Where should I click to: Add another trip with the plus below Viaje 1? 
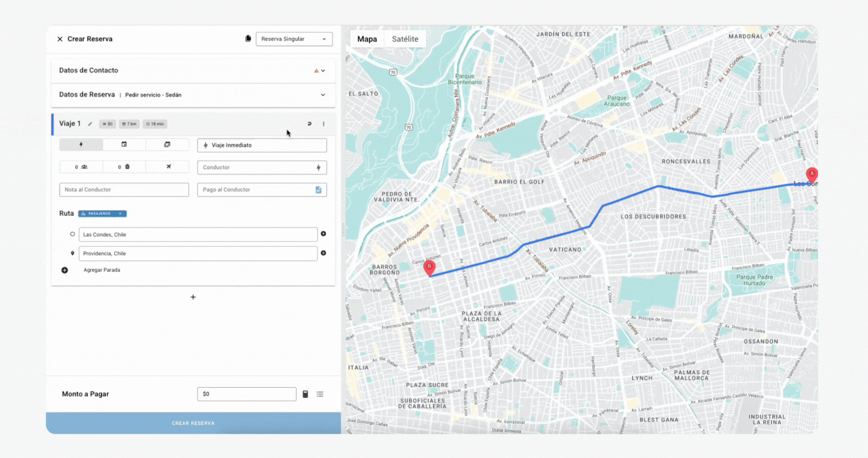pyautogui.click(x=193, y=297)
